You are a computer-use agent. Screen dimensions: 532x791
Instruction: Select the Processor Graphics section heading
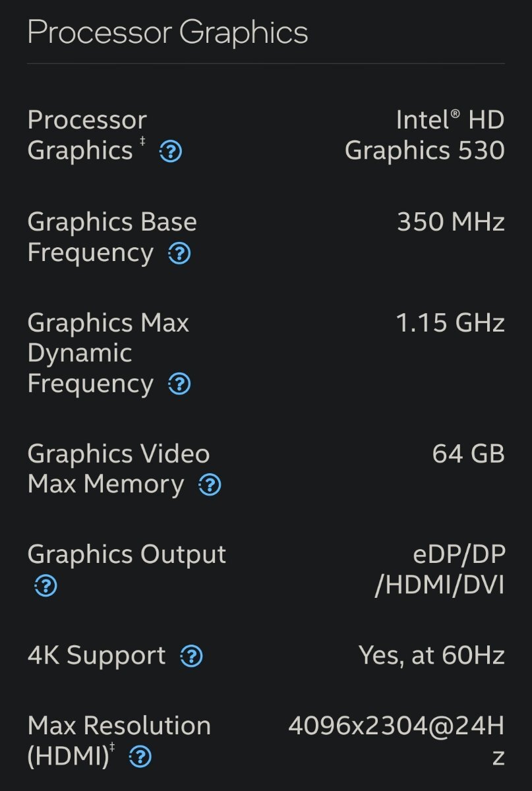[x=167, y=32]
